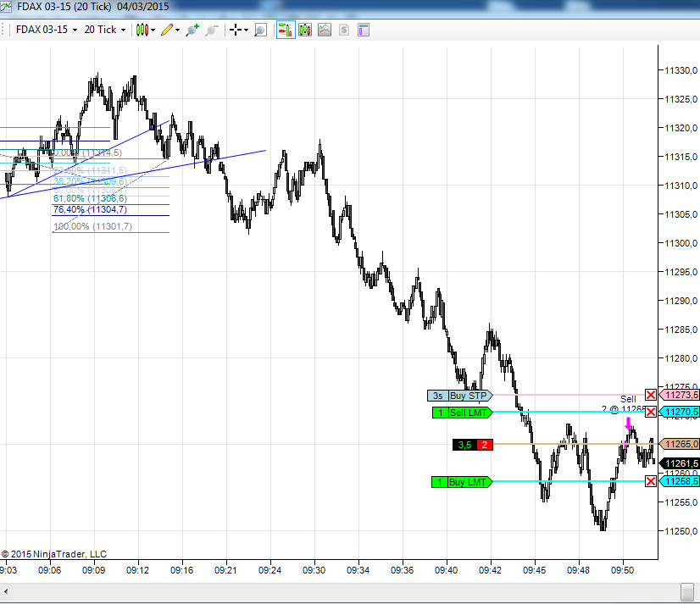Click the Zoom Out magnifier icon
Image resolution: width=700 pixels, height=604 pixels.
[212, 30]
